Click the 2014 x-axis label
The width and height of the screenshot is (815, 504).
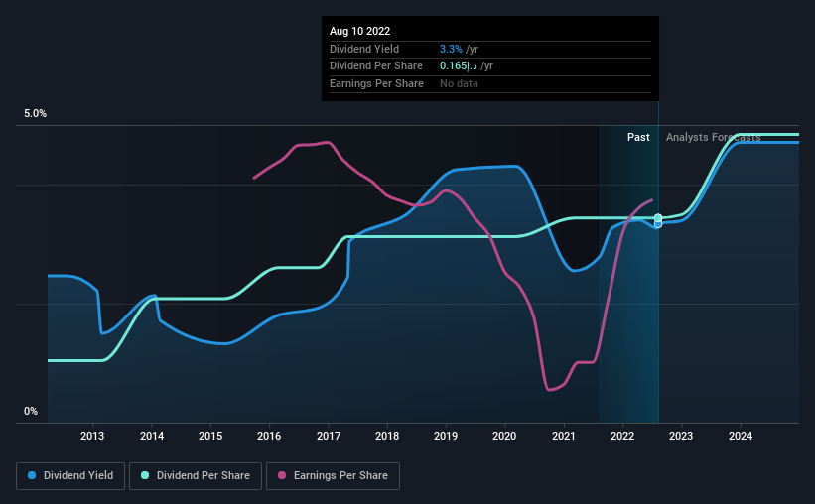pyautogui.click(x=152, y=436)
